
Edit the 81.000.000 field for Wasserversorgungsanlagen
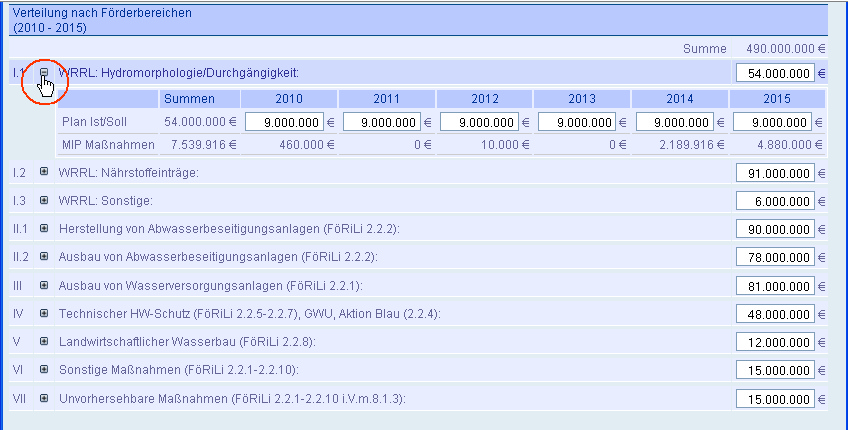(x=775, y=286)
